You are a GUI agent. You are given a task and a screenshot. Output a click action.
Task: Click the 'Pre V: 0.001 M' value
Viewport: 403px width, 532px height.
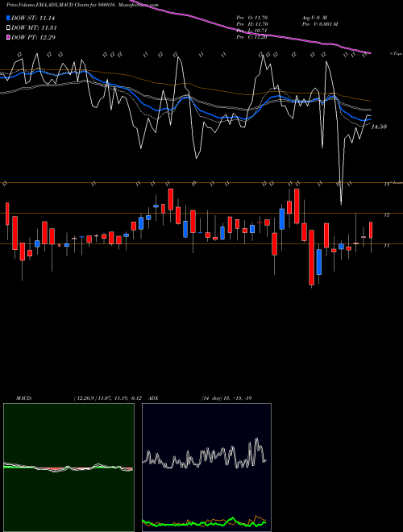tap(319, 24)
